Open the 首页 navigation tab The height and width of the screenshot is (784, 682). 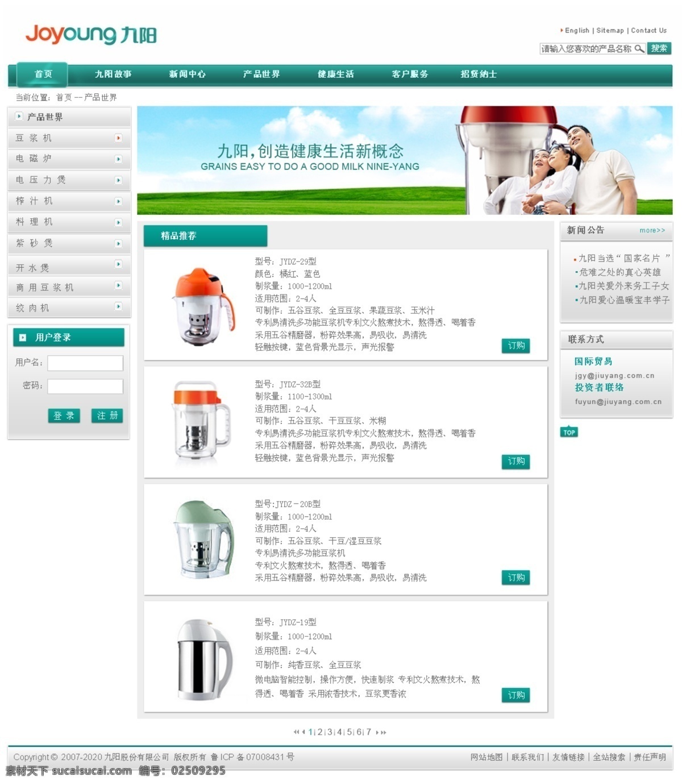pos(43,74)
